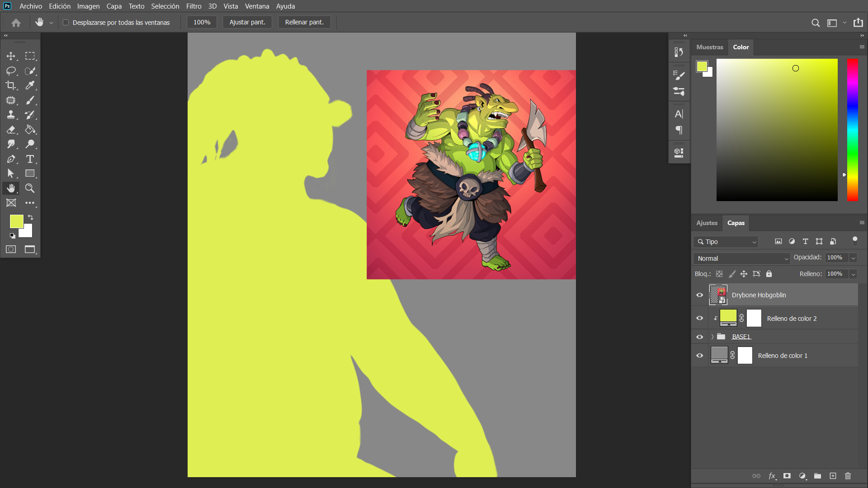Open the Opacidad slider dropdown arrow
868x488 pixels.
(853, 258)
